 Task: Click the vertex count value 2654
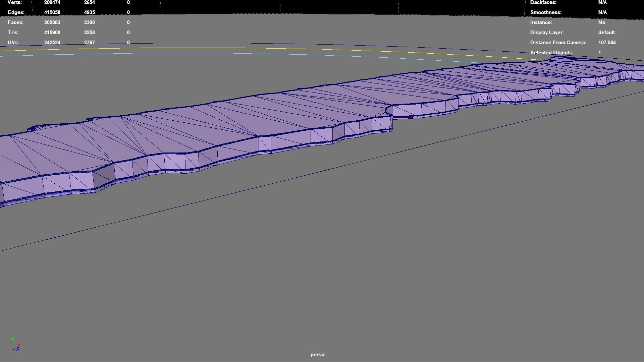[x=90, y=2]
